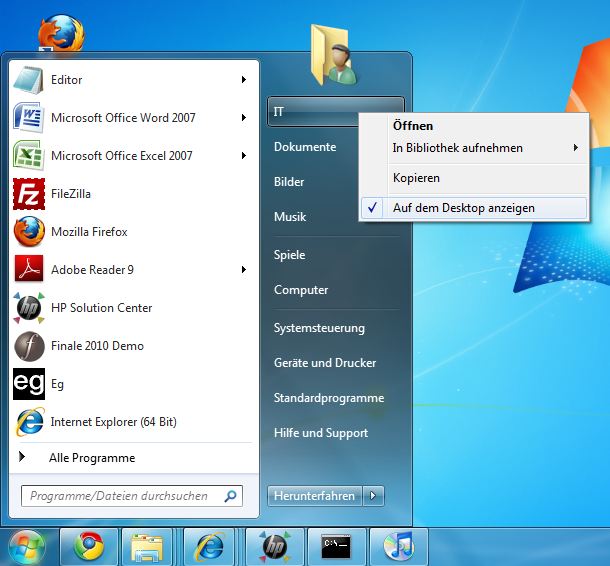Click the magnifier search icon
Screen dimensions: 610x566
point(230,496)
